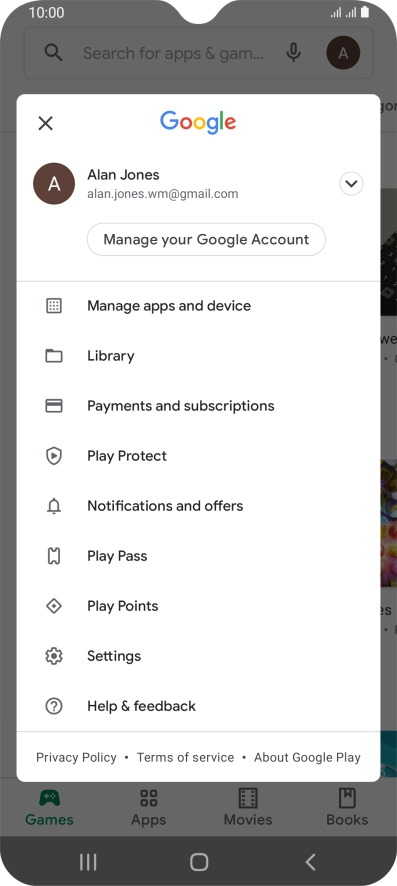Screen dimensions: 397x886
Task: Expand the account switcher chevron
Action: tap(351, 184)
